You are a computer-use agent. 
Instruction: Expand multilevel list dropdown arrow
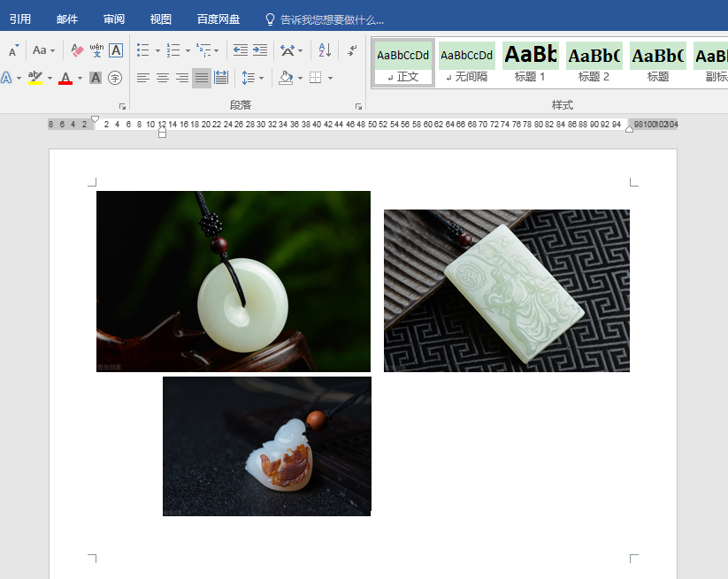[217, 50]
